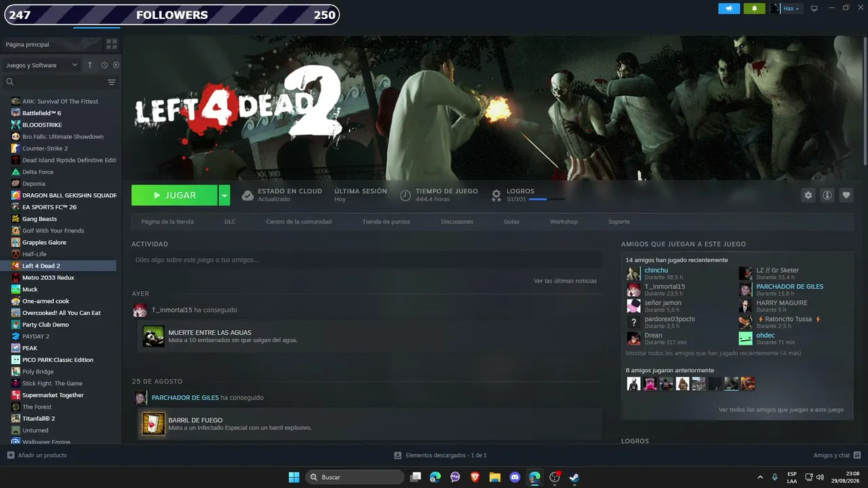Open Windows Start menu
The height and width of the screenshot is (488, 868).
point(294,477)
